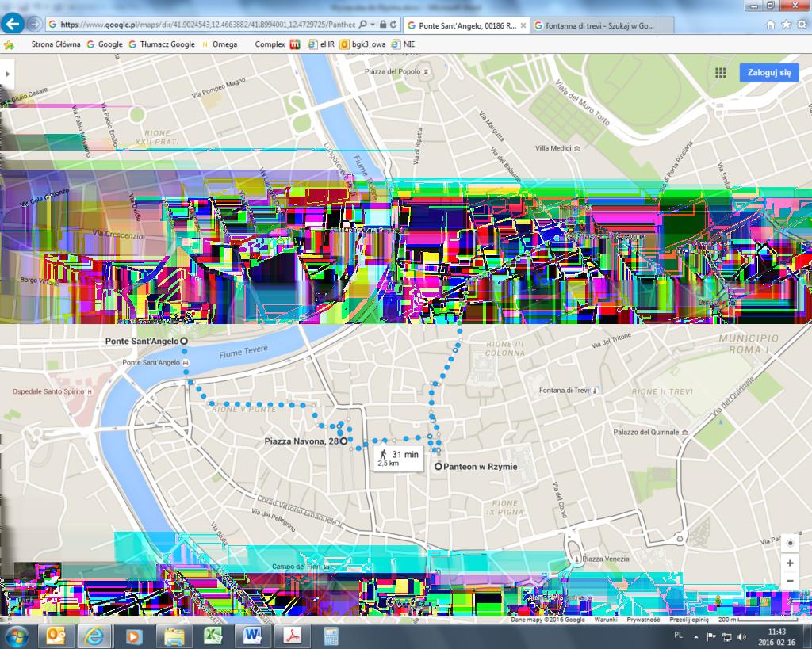Expand the Google Maps side panel

7,74
